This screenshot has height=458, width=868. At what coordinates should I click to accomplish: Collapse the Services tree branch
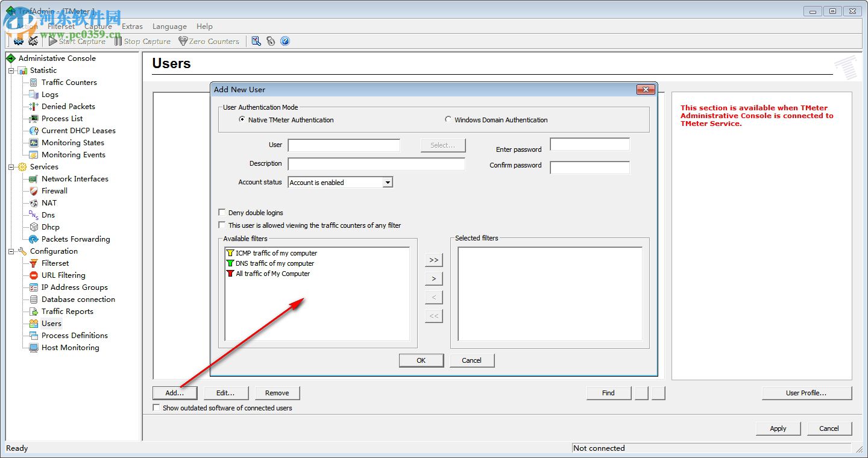pyautogui.click(x=11, y=167)
